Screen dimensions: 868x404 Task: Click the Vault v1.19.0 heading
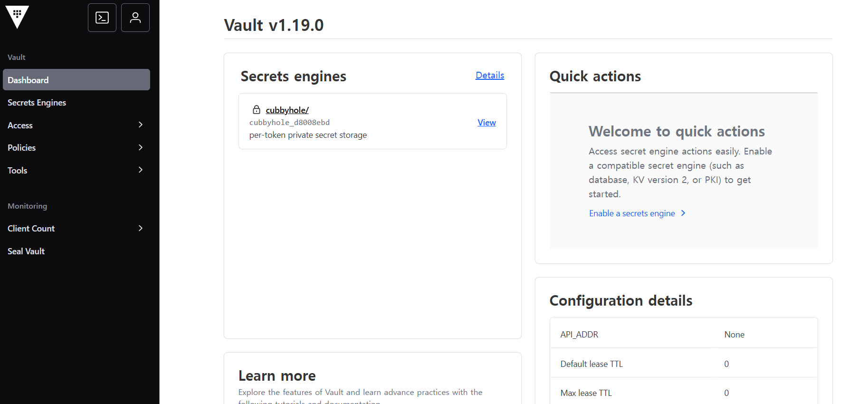pos(274,25)
